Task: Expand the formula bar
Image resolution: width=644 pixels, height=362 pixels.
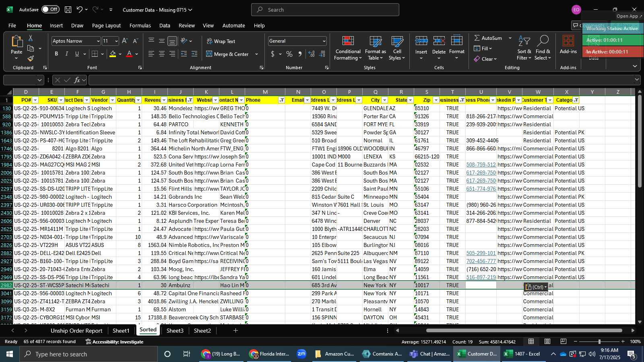Action: (x=637, y=80)
